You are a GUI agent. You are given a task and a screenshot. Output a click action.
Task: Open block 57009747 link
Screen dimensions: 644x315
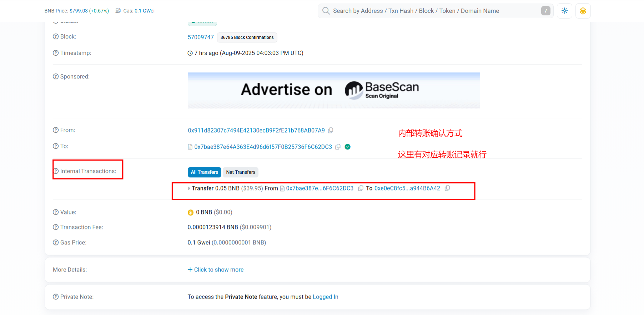[201, 37]
